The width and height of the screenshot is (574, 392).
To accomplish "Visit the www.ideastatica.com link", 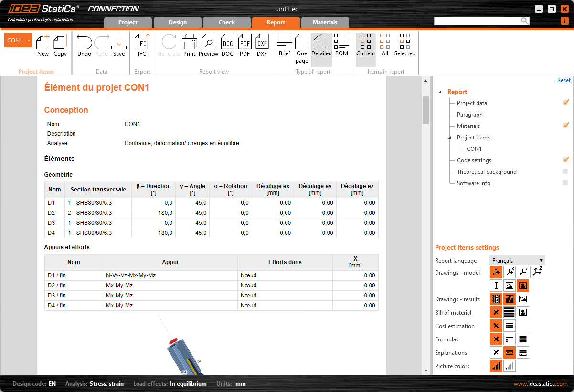I will click(x=541, y=384).
